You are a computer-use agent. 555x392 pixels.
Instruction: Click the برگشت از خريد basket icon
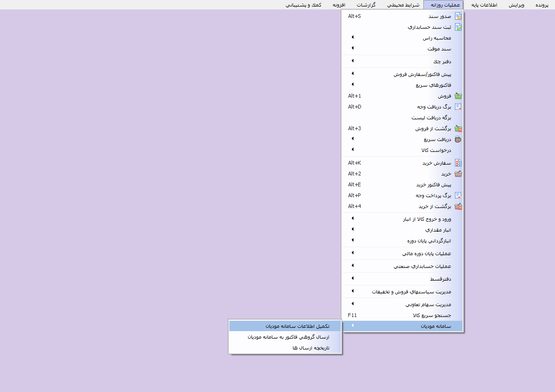pyautogui.click(x=458, y=206)
